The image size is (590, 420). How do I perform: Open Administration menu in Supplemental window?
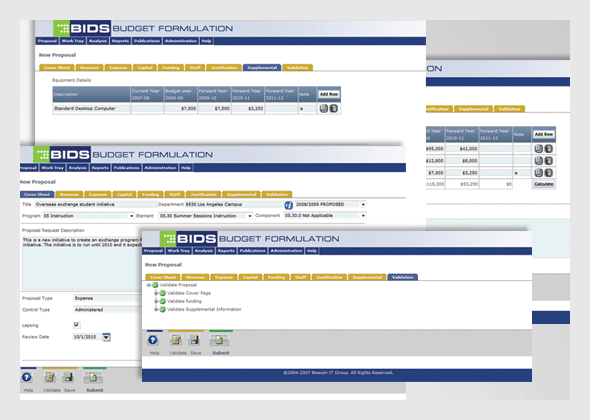181,41
